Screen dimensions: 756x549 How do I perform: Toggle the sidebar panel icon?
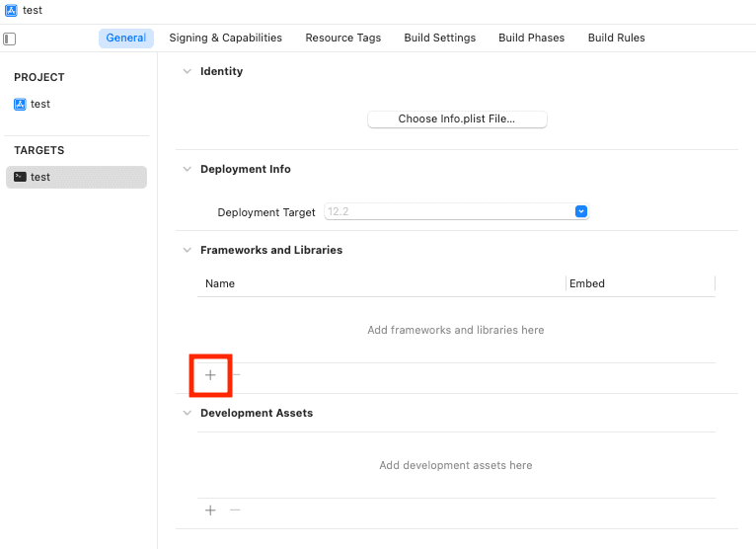pos(10,39)
